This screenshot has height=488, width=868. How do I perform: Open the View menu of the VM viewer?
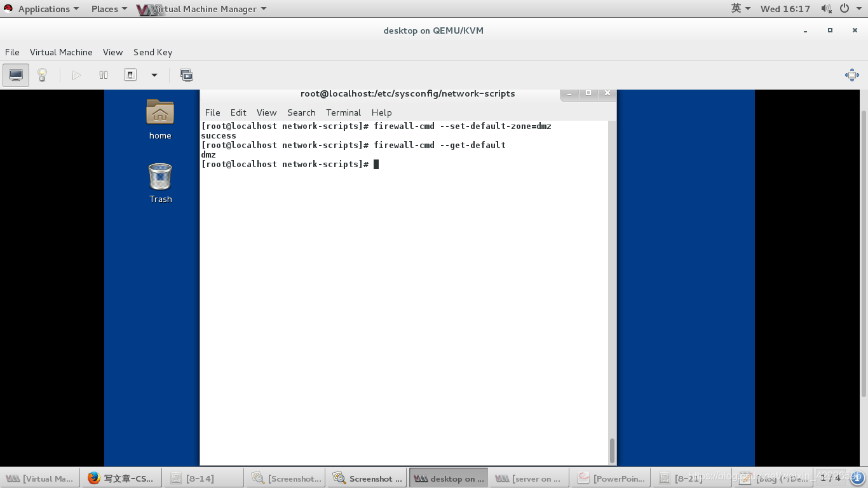[112, 52]
